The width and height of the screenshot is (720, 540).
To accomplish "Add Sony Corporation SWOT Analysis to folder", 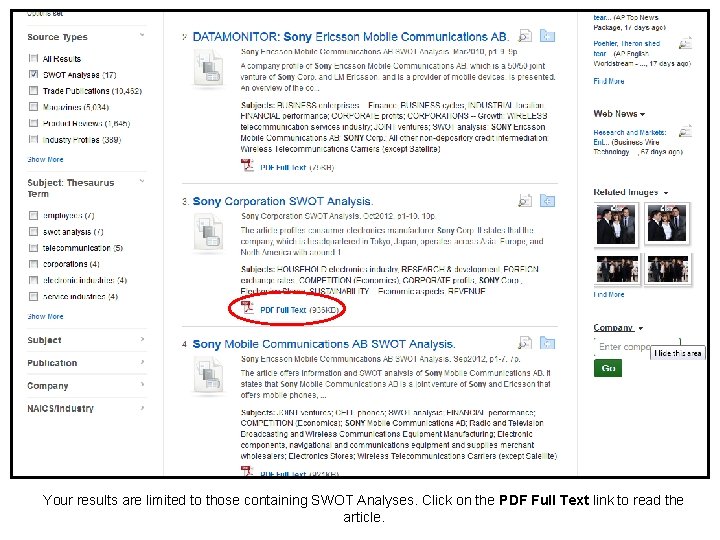I will [x=547, y=201].
